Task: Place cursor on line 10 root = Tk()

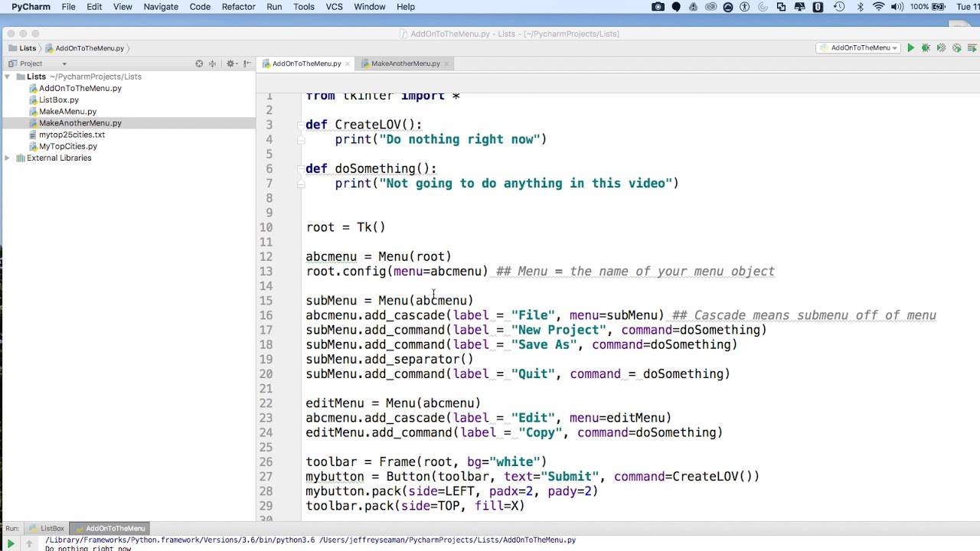Action: (345, 227)
